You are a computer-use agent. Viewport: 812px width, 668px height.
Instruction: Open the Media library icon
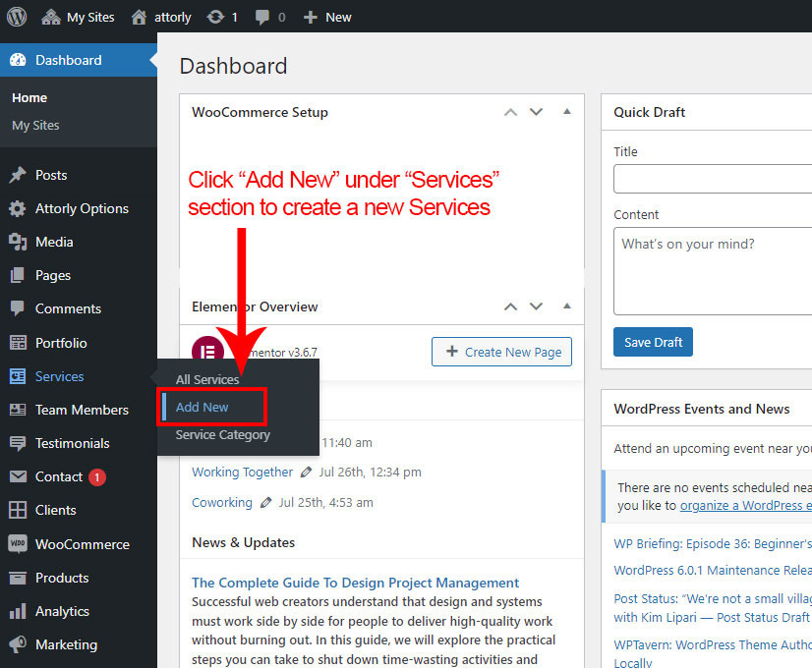18,242
